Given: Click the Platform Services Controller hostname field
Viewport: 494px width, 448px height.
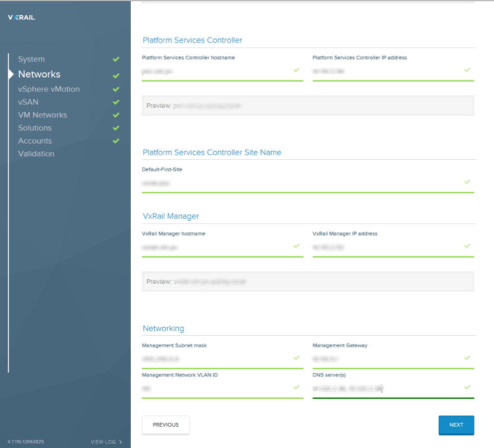Looking at the screenshot, I should [215, 72].
